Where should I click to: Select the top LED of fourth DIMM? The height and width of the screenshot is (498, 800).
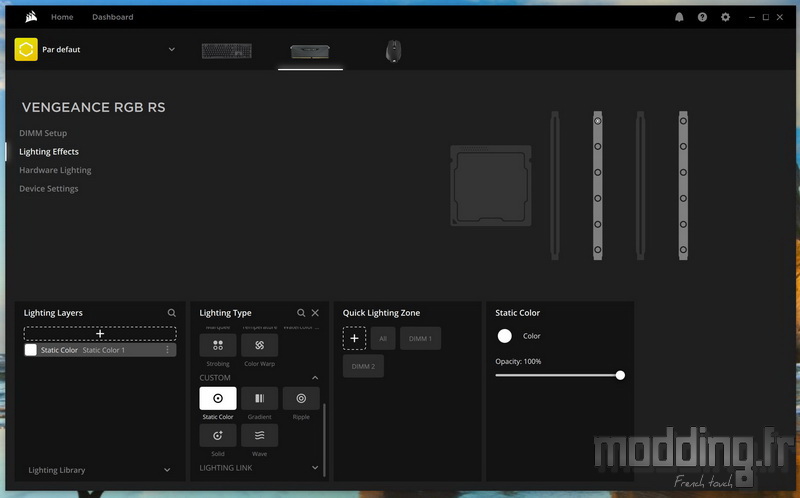pos(683,121)
